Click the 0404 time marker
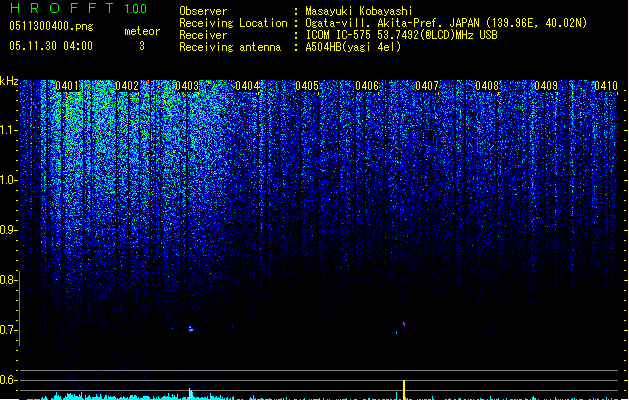The height and width of the screenshot is (400, 629). [x=247, y=86]
